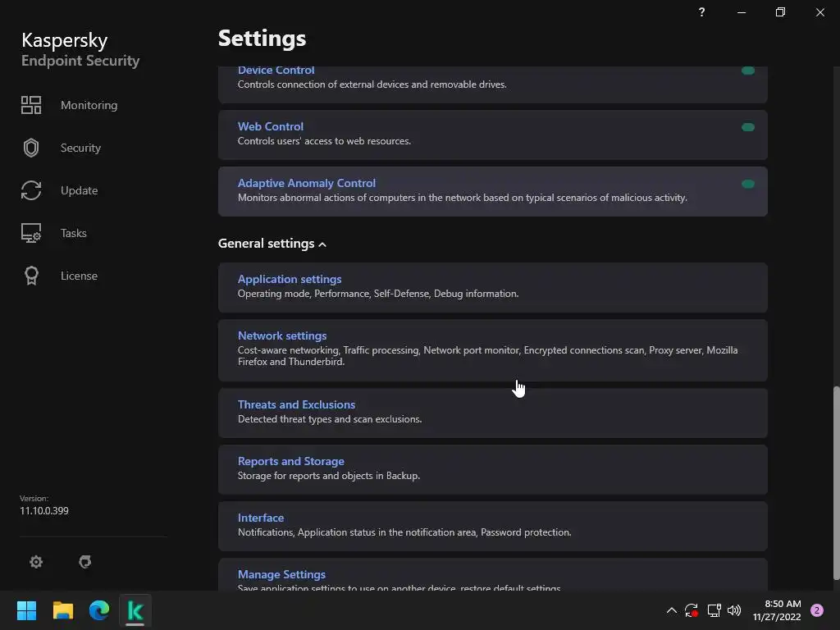
Task: Open Application settings
Action: [290, 279]
